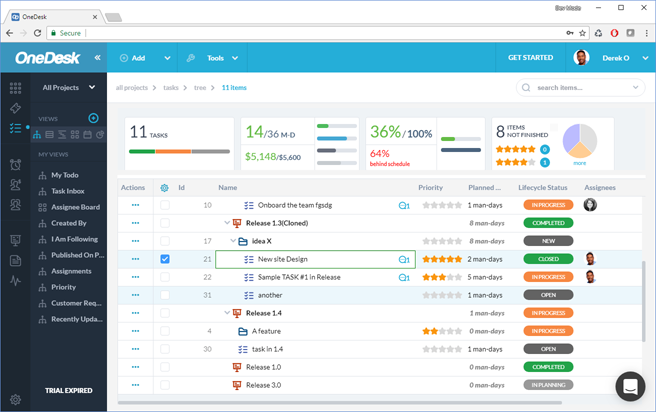Image resolution: width=656 pixels, height=412 pixels.
Task: Switch to flat list view icon
Action: 49,135
